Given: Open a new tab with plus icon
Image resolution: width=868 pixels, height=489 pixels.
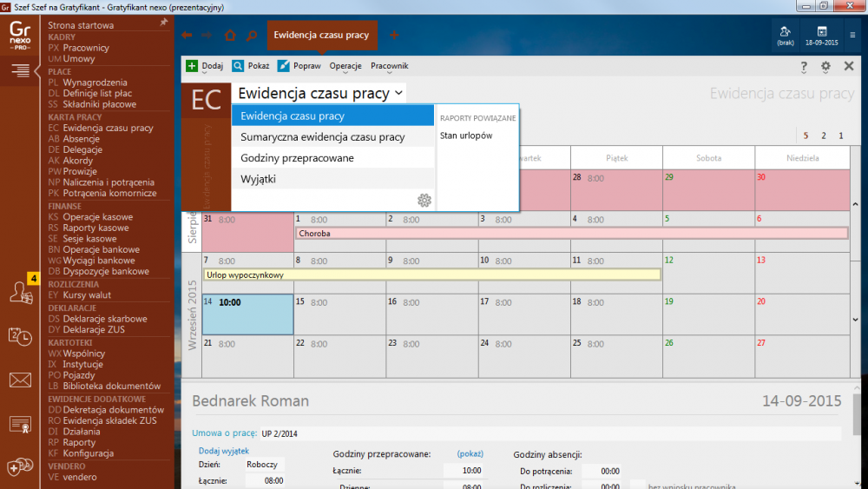Looking at the screenshot, I should pos(394,36).
